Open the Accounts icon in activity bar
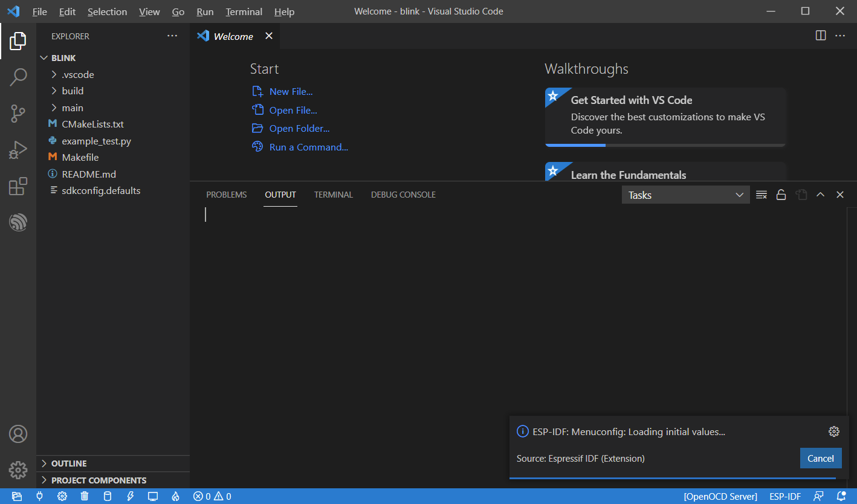 [18, 434]
